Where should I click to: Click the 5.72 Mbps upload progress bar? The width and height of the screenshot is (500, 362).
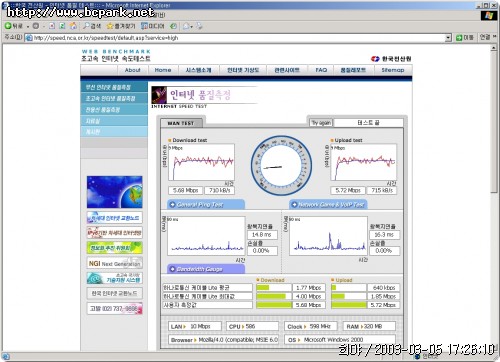click(x=349, y=305)
